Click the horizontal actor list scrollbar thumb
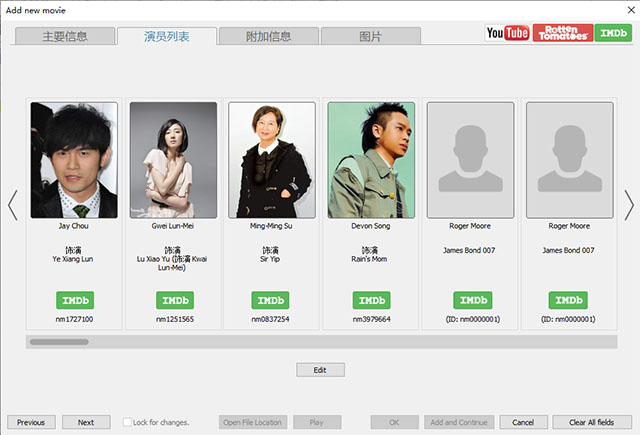The image size is (640, 435). [59, 342]
